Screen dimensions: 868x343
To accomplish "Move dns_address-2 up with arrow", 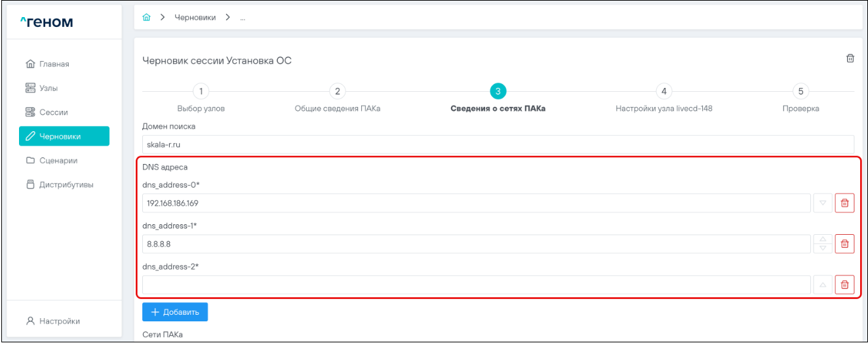I will pos(823,285).
